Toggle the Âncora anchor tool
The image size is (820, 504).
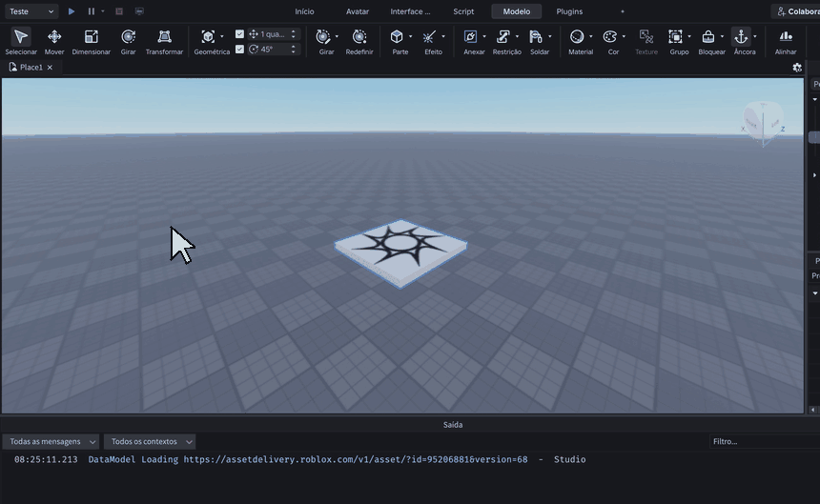pos(741,36)
